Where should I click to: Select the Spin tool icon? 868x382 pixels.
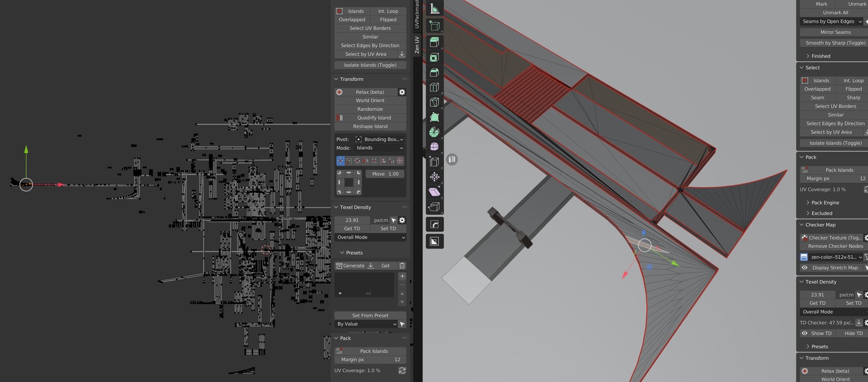coord(434,132)
